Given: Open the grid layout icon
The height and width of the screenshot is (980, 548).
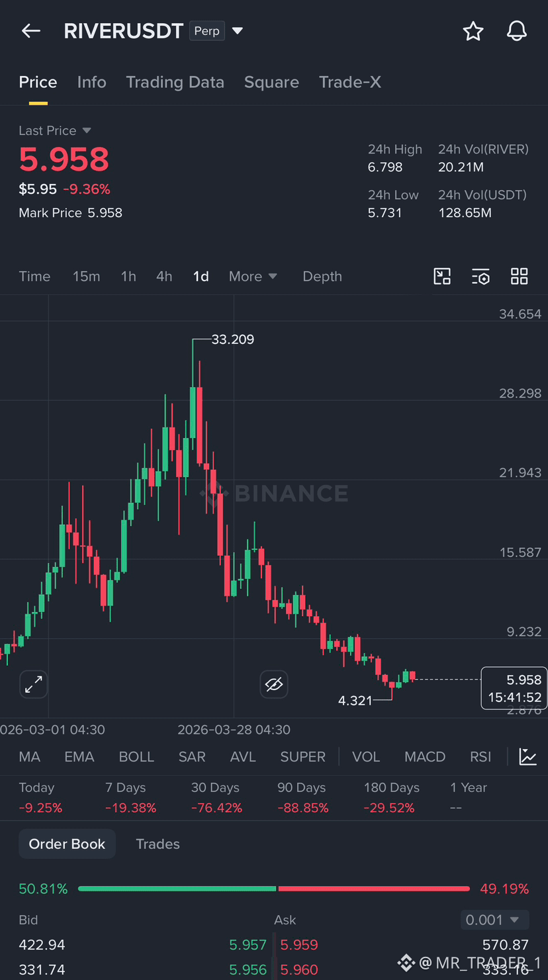Looking at the screenshot, I should coord(520,277).
